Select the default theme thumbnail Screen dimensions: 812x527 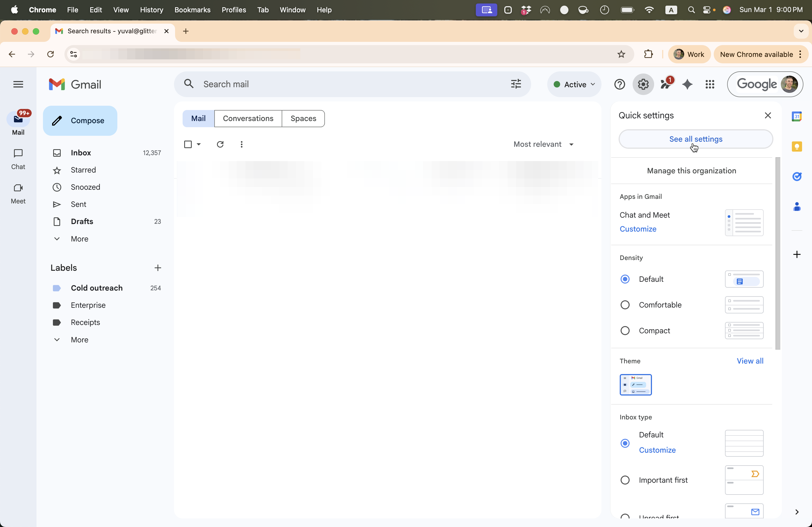tap(635, 385)
